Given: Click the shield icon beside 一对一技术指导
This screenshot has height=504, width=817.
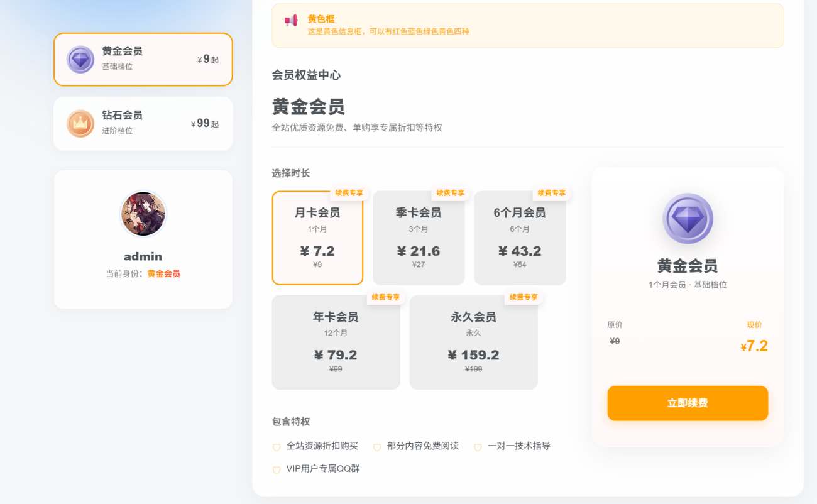Looking at the screenshot, I should [x=478, y=447].
